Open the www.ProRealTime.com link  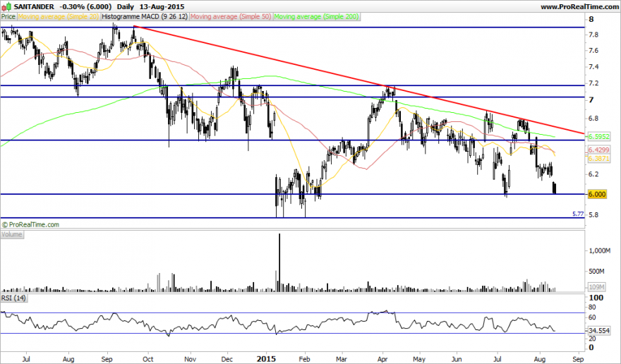[579, 7]
